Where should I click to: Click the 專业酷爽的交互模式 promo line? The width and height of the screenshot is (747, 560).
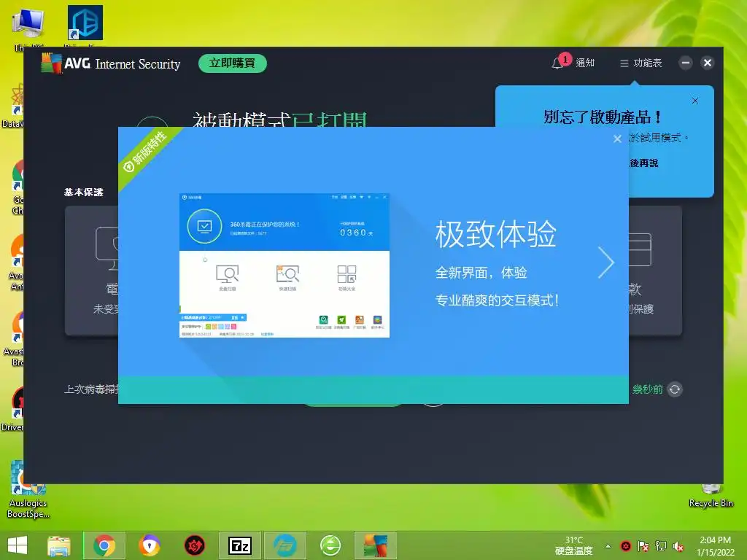(x=497, y=300)
